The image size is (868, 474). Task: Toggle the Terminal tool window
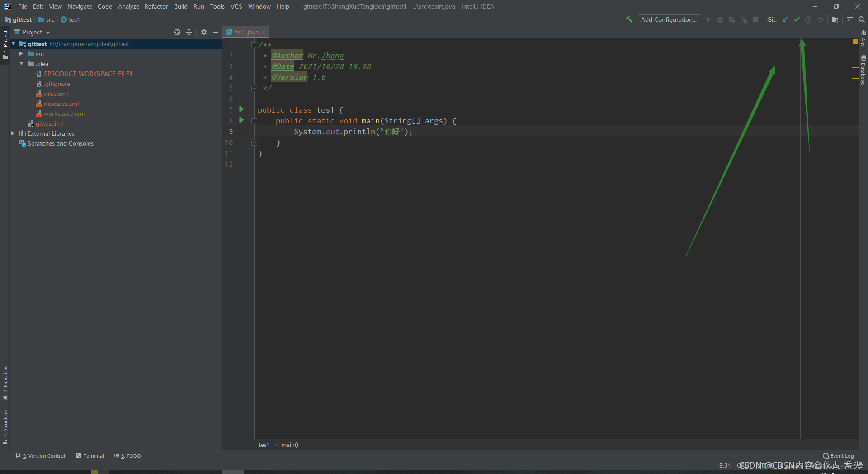point(90,456)
